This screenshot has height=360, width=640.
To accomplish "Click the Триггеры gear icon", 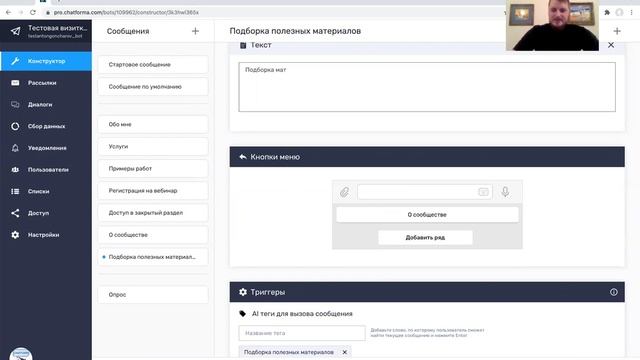I will coord(243,292).
